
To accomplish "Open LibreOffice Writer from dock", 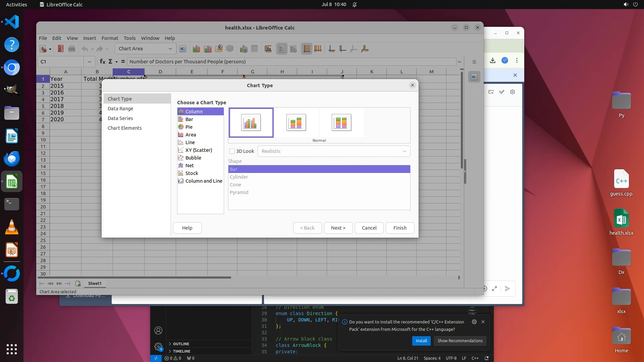I will click(x=12, y=136).
